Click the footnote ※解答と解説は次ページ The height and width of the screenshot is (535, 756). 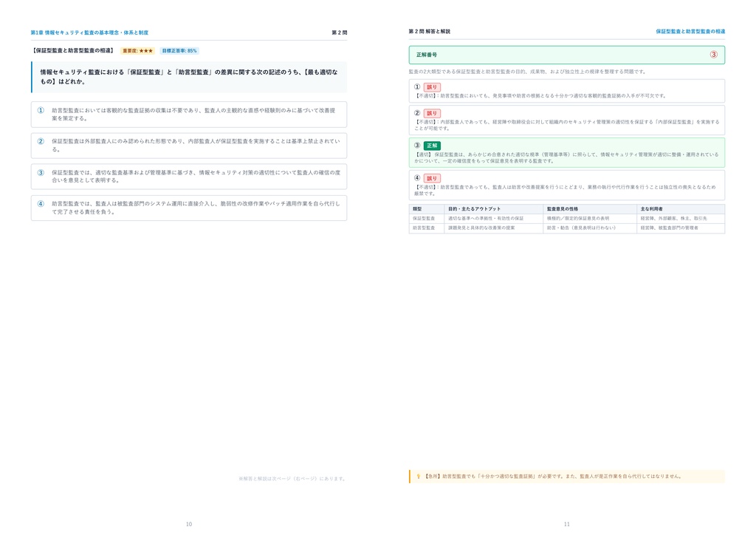(292, 479)
